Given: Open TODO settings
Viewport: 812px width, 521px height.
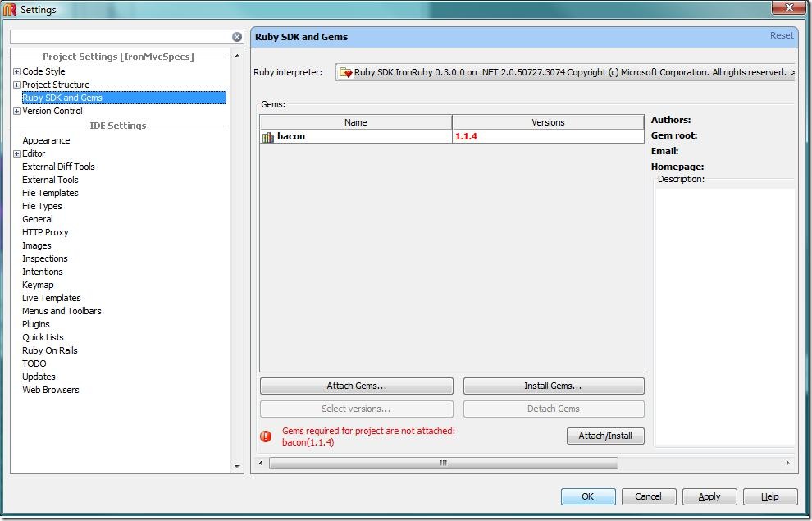Looking at the screenshot, I should click(x=34, y=363).
